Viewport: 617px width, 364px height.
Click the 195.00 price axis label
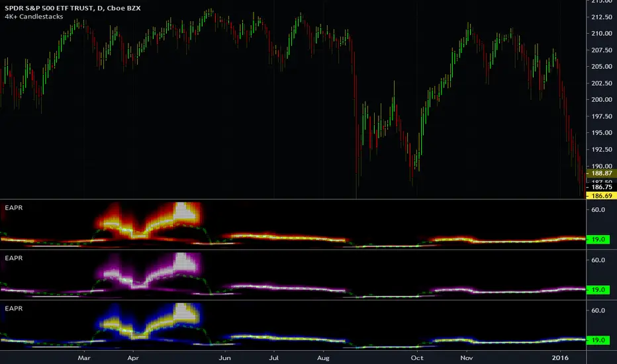point(602,132)
